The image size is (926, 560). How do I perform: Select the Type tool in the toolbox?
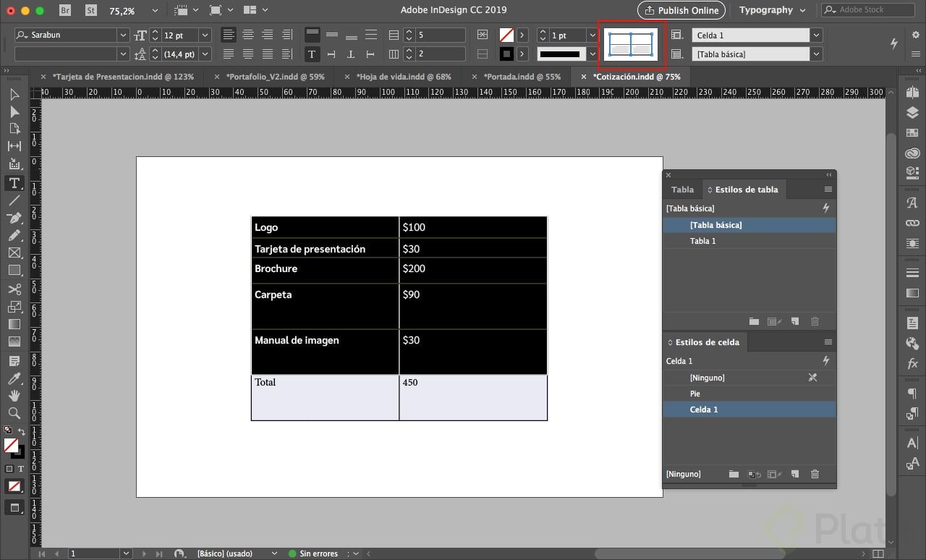coord(14,183)
